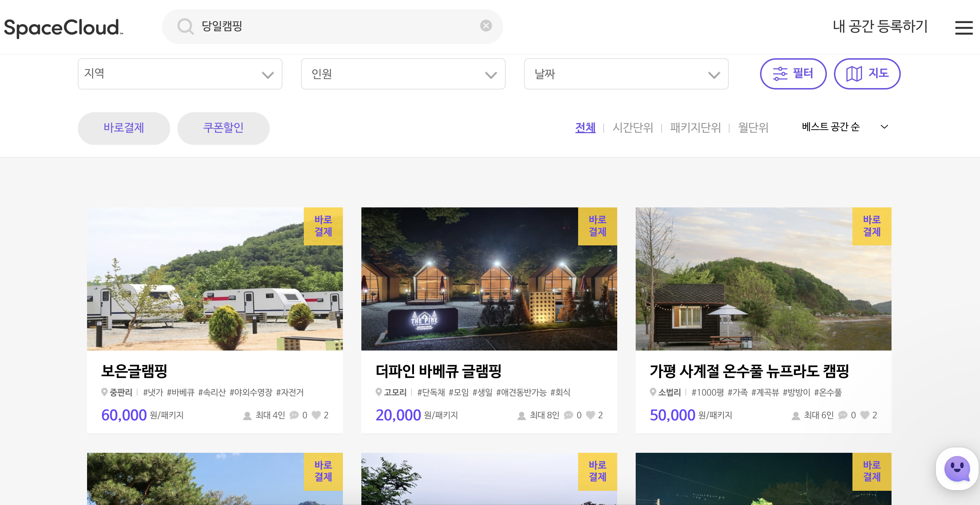Click the #애견동반가능 hashtag
Image resolution: width=980 pixels, height=505 pixels.
point(521,392)
